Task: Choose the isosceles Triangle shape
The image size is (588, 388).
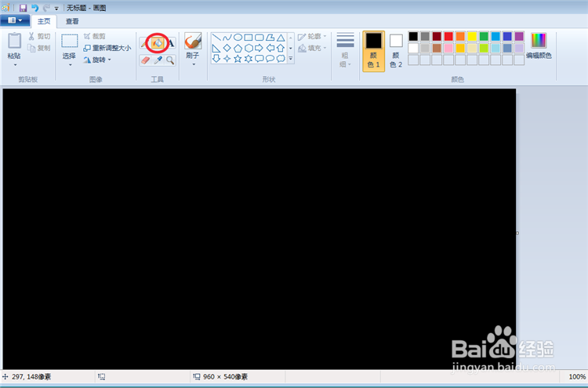Action: pos(281,38)
